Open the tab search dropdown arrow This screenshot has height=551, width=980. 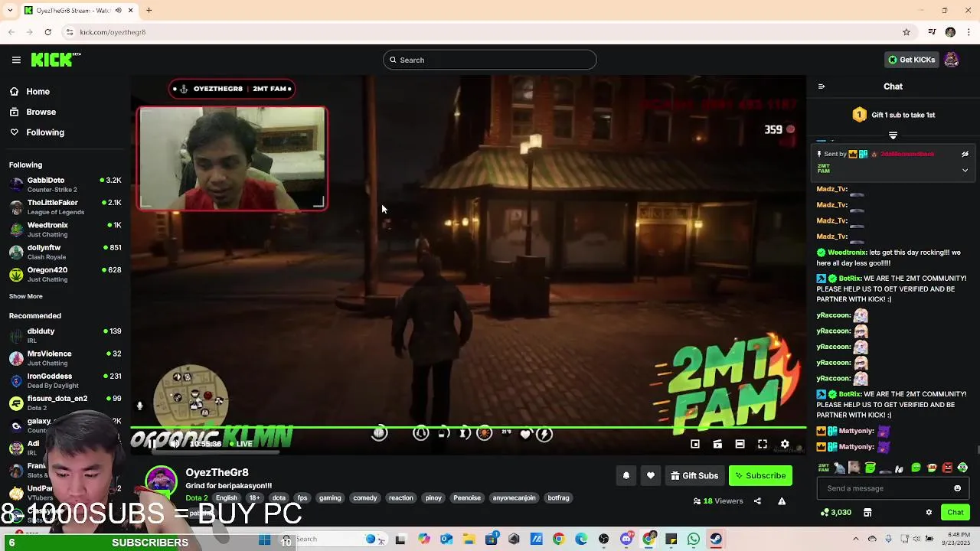coord(10,11)
